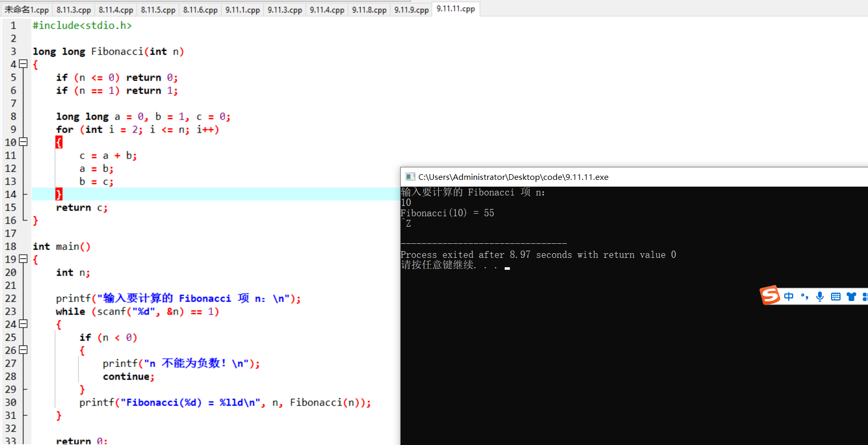Switch to the 未命名1.cpp tab
This screenshot has width=868, height=445.
pos(27,9)
